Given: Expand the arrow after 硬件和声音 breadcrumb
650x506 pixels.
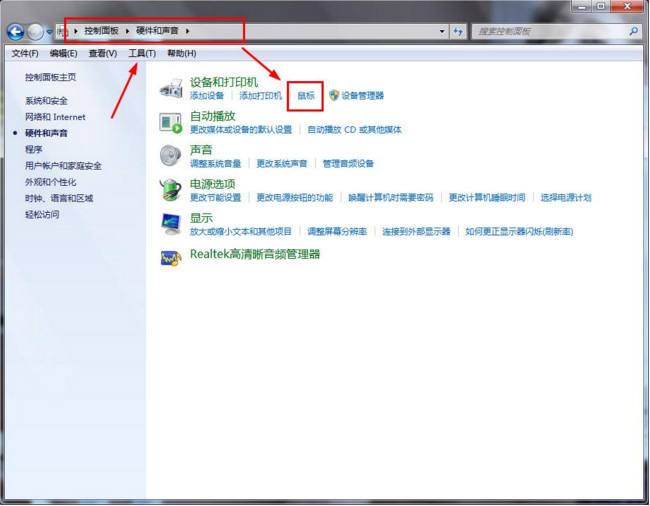Looking at the screenshot, I should click(187, 31).
